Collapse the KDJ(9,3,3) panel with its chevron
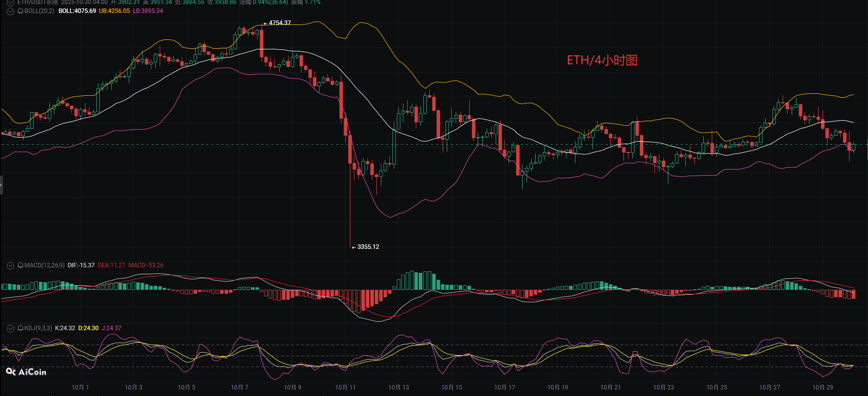Image resolution: width=868 pixels, height=396 pixels. click(x=10, y=328)
